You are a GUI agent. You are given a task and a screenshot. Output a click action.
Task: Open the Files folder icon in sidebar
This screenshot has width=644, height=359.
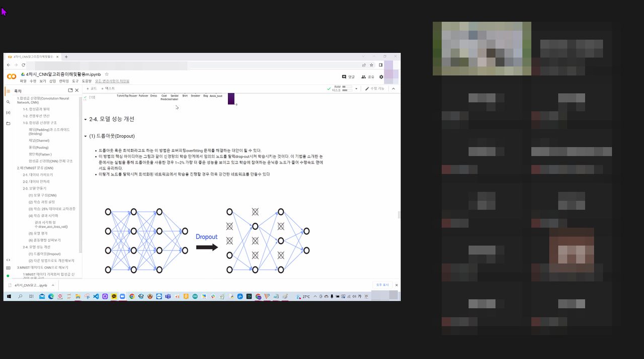(8, 123)
